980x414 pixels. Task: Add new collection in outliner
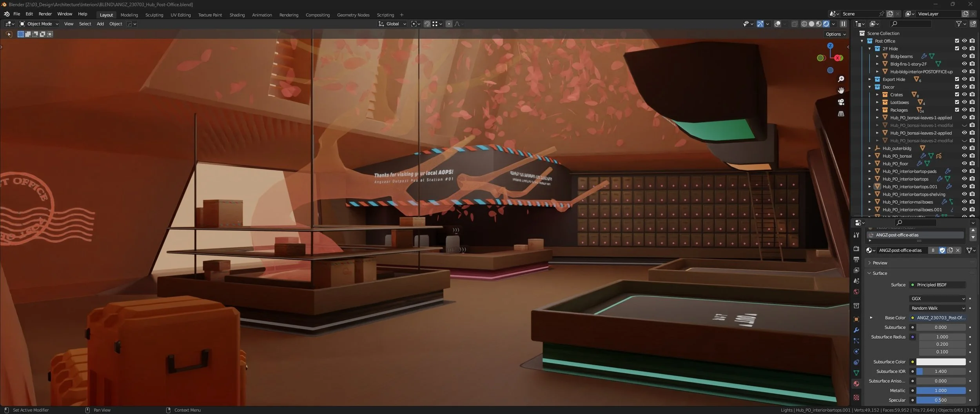(973, 24)
